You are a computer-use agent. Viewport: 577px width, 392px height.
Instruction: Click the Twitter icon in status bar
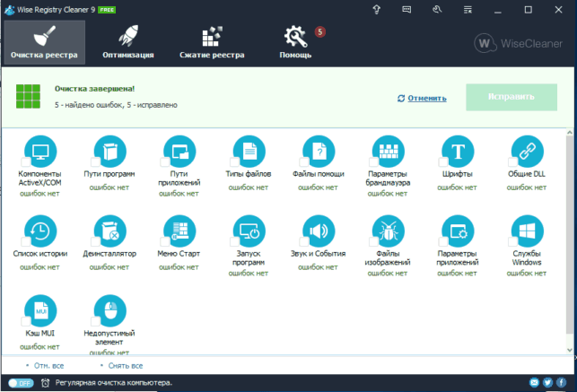click(547, 382)
